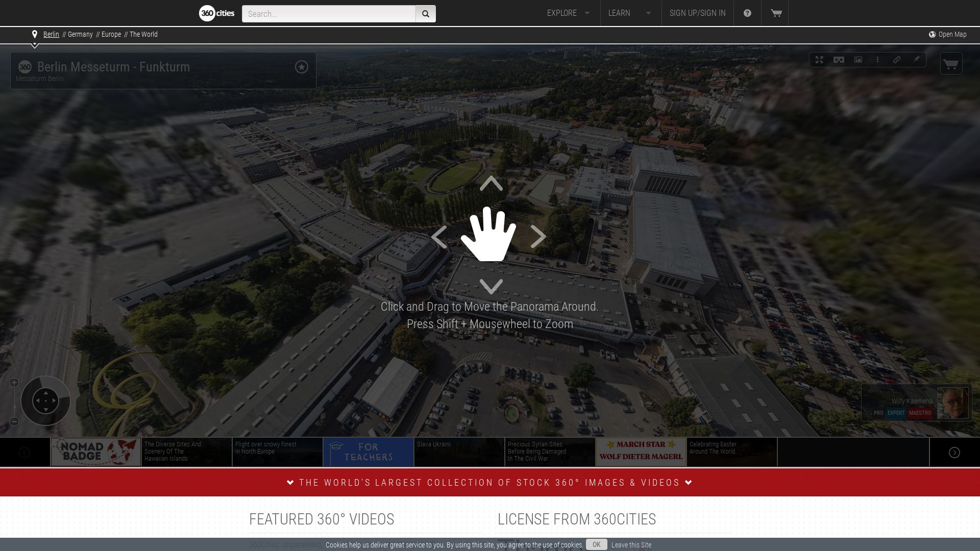Toggle VR headset mode
The height and width of the screenshot is (551, 980).
(x=839, y=60)
